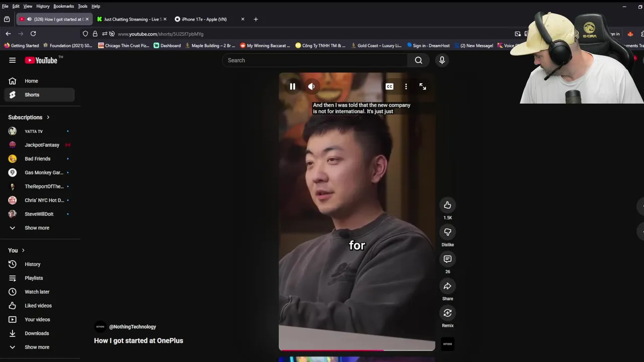
Task: Close the iPhone 17e tab
Action: pyautogui.click(x=243, y=19)
